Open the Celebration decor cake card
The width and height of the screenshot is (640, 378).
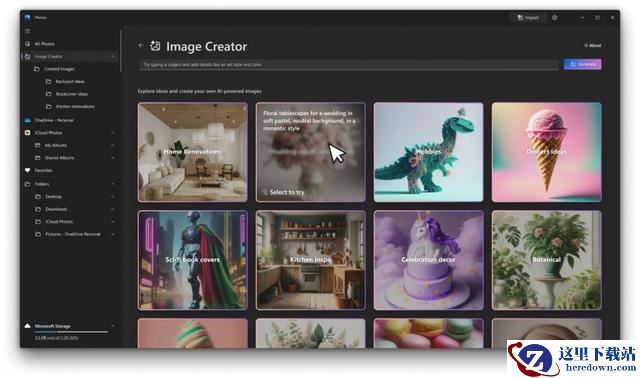(429, 260)
